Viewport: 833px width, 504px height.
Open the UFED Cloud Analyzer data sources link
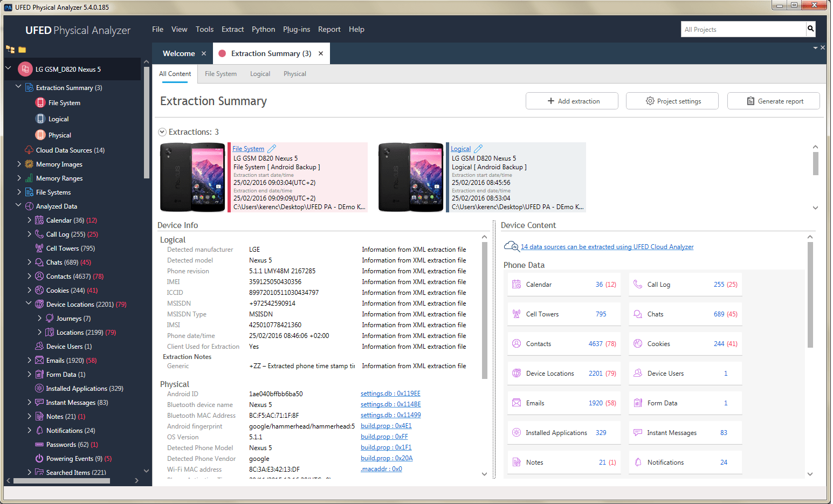tap(607, 247)
